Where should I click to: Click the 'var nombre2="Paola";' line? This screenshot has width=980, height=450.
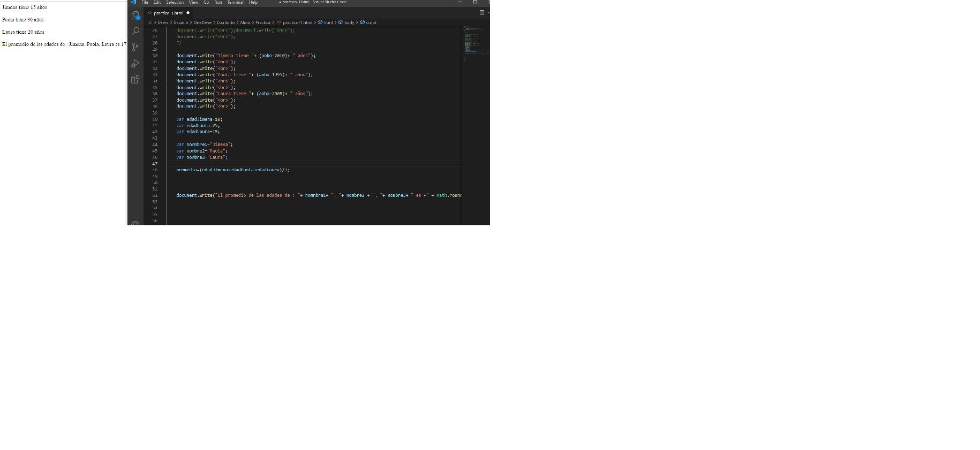202,151
